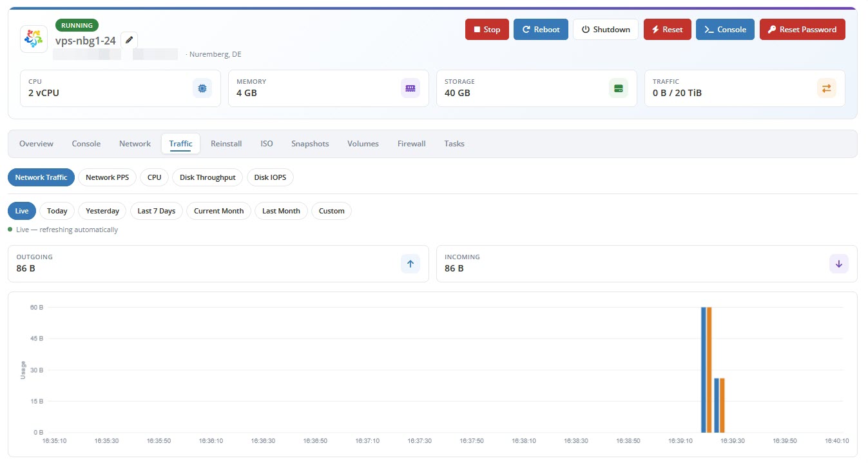Screen dimensions: 868x463
Task: Select the CPU metric pill
Action: pyautogui.click(x=155, y=177)
